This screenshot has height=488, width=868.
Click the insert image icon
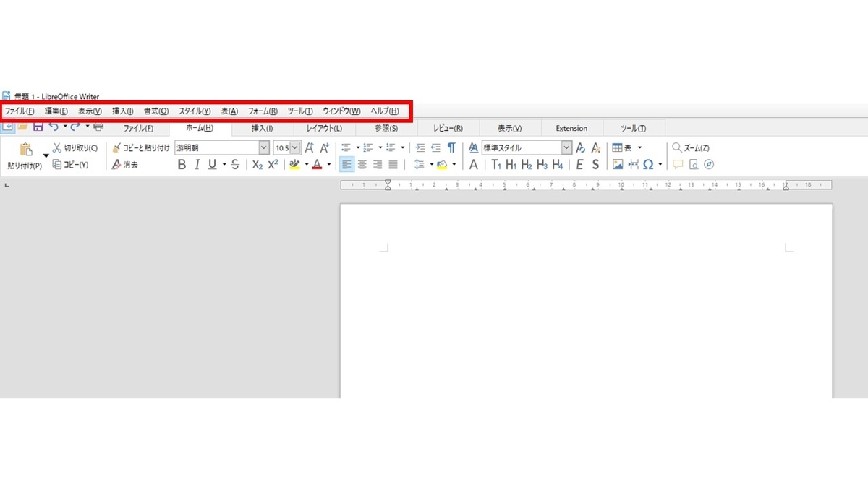tap(618, 164)
